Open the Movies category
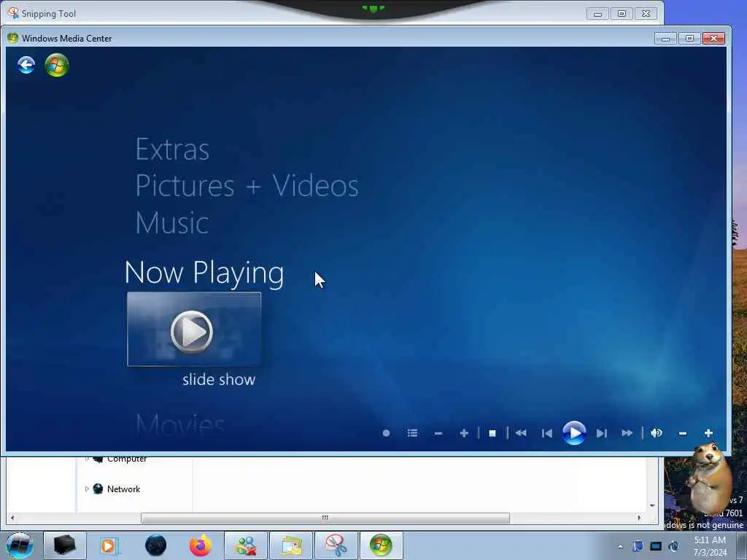The height and width of the screenshot is (560, 747). point(179,424)
